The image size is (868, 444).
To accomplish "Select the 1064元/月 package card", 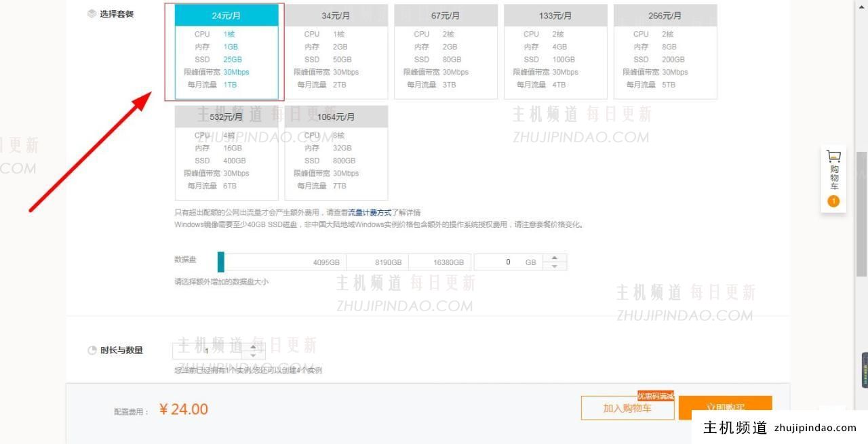I will point(336,153).
